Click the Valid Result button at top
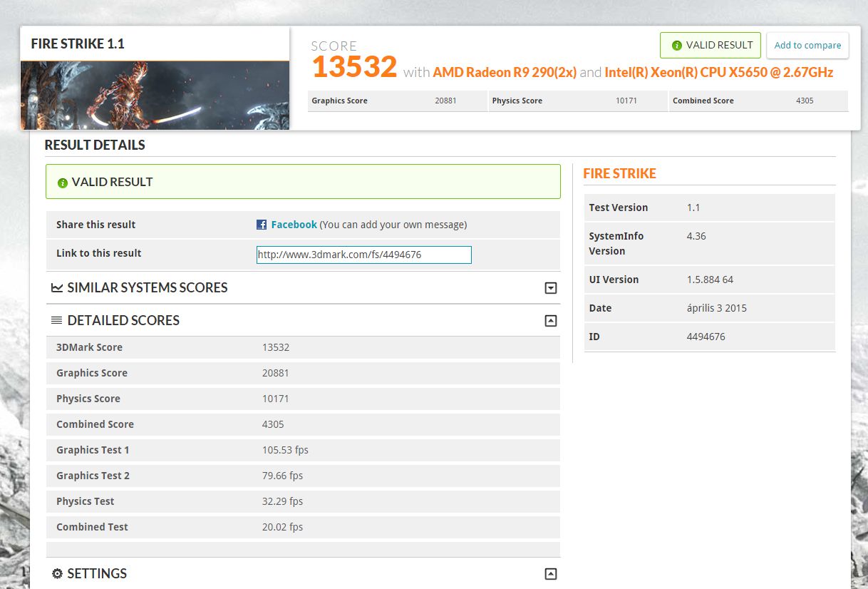 [711, 45]
